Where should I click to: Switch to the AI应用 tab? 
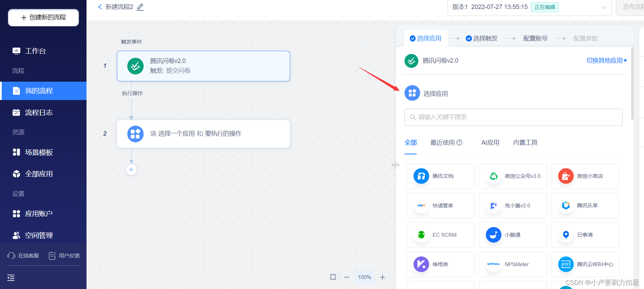click(x=490, y=143)
